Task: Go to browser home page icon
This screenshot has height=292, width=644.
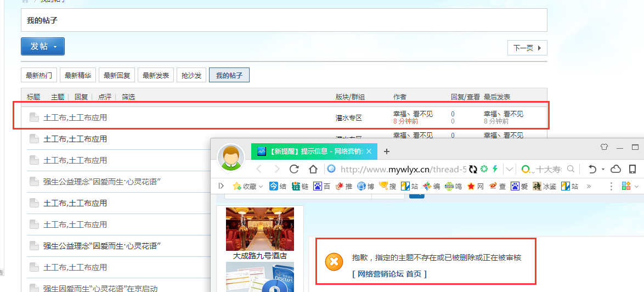Action: click(313, 169)
